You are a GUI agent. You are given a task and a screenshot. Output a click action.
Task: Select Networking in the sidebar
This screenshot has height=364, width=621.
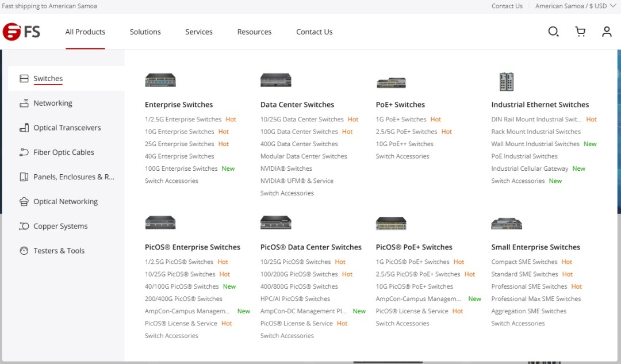click(x=52, y=104)
